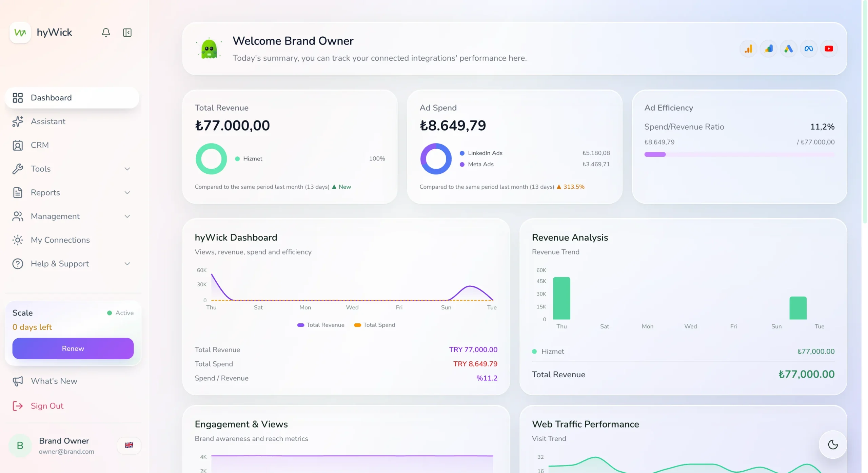
Task: Click the Active plan status
Action: (x=120, y=313)
